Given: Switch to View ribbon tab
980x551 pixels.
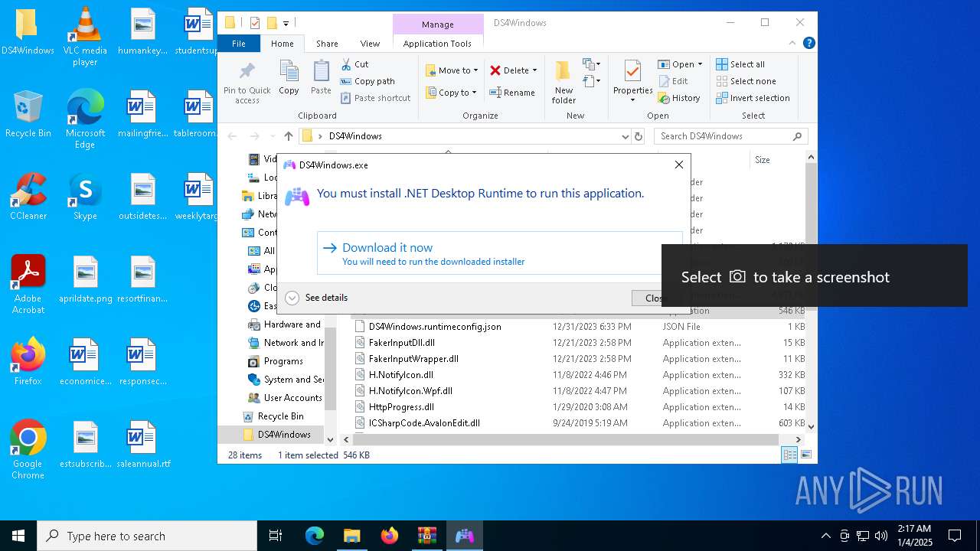Looking at the screenshot, I should click(x=370, y=44).
